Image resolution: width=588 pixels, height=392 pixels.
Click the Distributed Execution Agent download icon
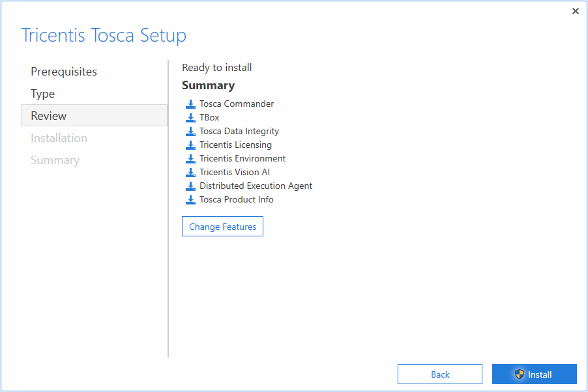click(190, 186)
